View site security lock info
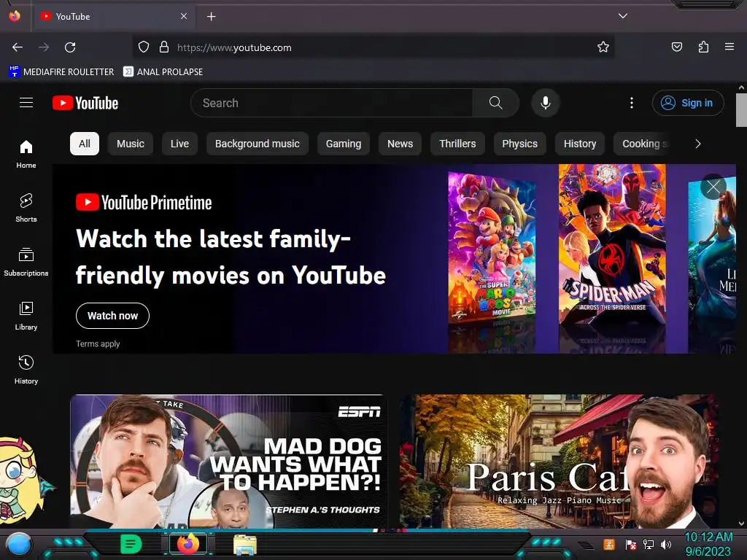The image size is (747, 560). tap(164, 47)
